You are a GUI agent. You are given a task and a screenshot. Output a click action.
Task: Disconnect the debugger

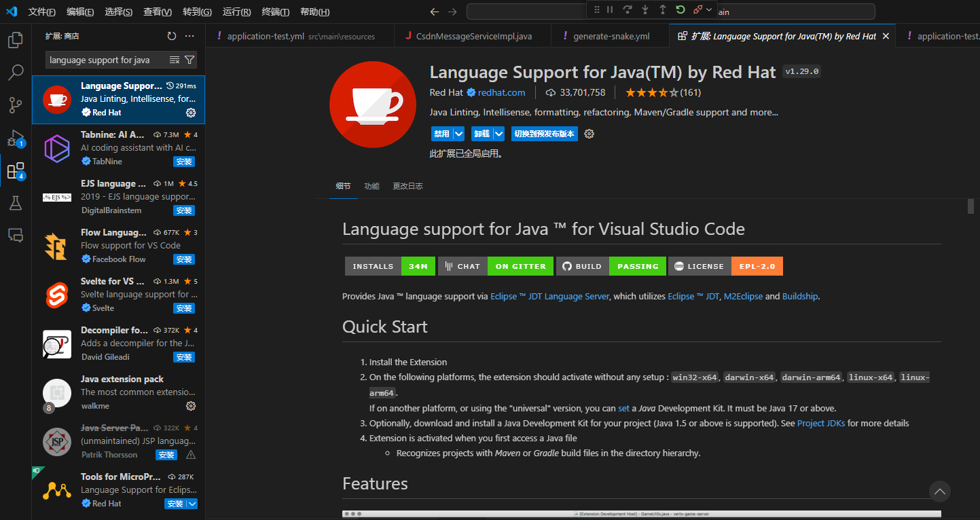[x=697, y=10]
